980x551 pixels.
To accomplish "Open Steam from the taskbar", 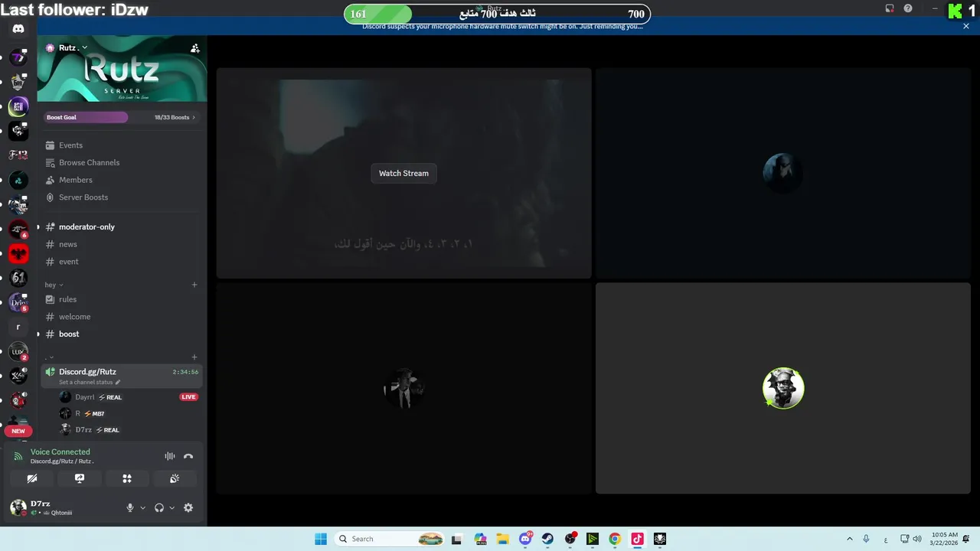I will pos(547,539).
